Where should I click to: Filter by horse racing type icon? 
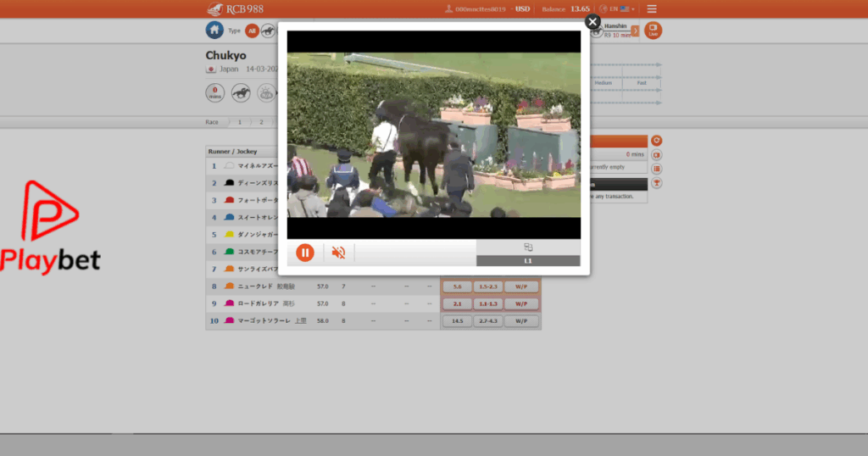click(268, 31)
